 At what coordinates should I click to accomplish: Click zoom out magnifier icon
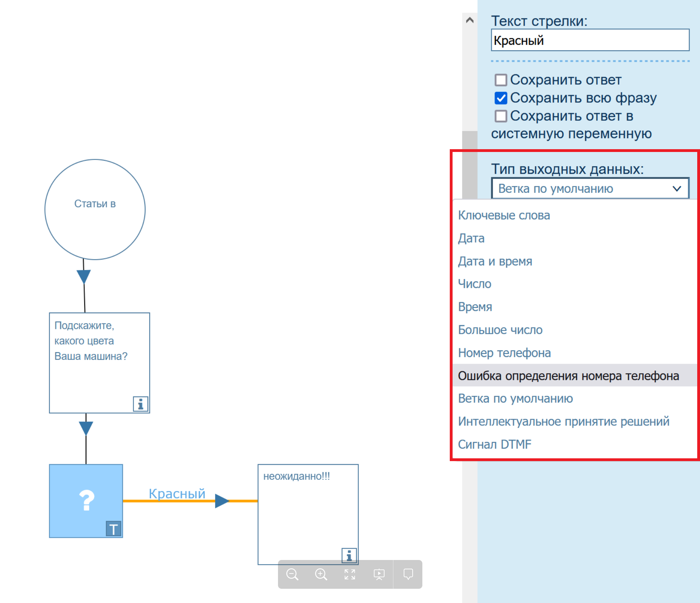click(292, 574)
